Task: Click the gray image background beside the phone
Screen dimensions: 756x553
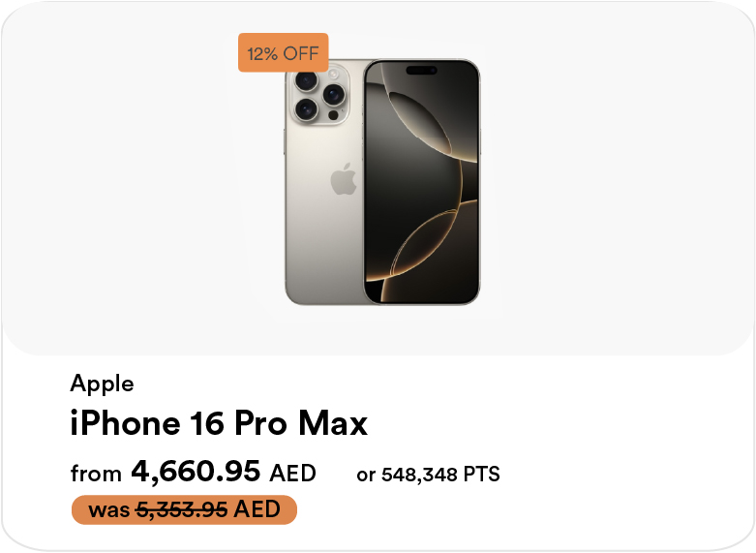Action: pos(600,194)
